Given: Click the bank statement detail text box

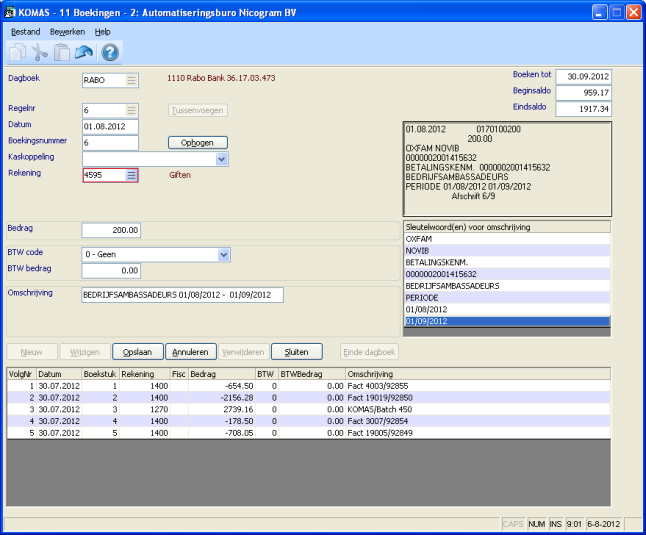Looking at the screenshot, I should (507, 169).
